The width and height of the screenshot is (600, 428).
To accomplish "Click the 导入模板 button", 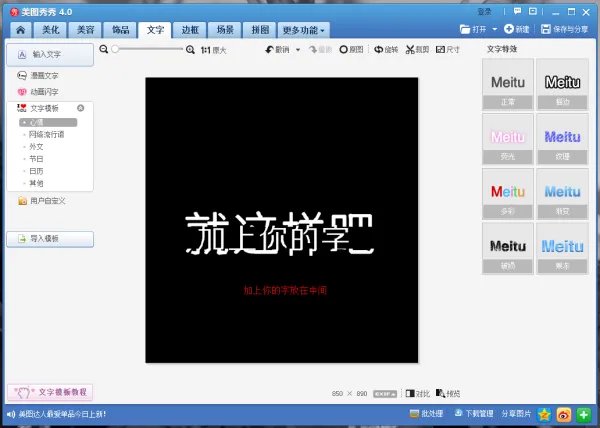I will pyautogui.click(x=50, y=239).
